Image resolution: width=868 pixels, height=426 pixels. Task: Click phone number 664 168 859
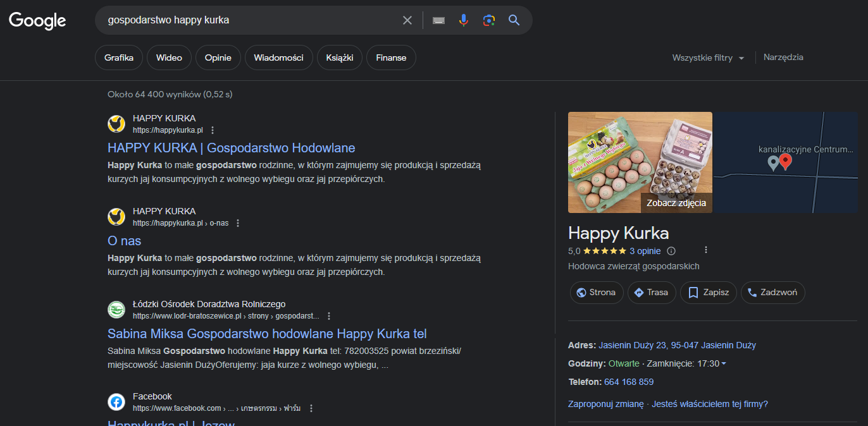(629, 382)
